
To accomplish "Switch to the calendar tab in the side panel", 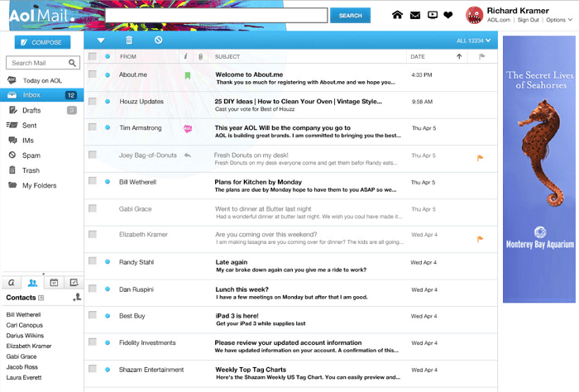I will (x=54, y=282).
